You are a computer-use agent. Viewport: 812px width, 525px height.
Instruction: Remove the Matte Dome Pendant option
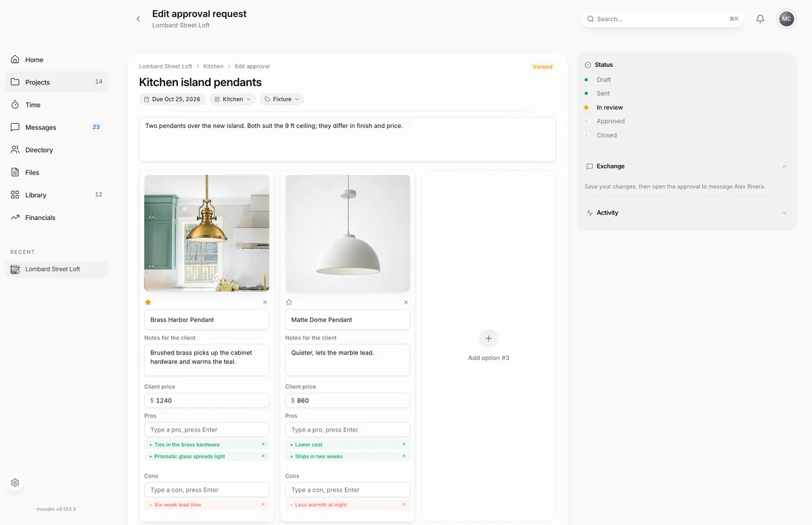coord(406,302)
